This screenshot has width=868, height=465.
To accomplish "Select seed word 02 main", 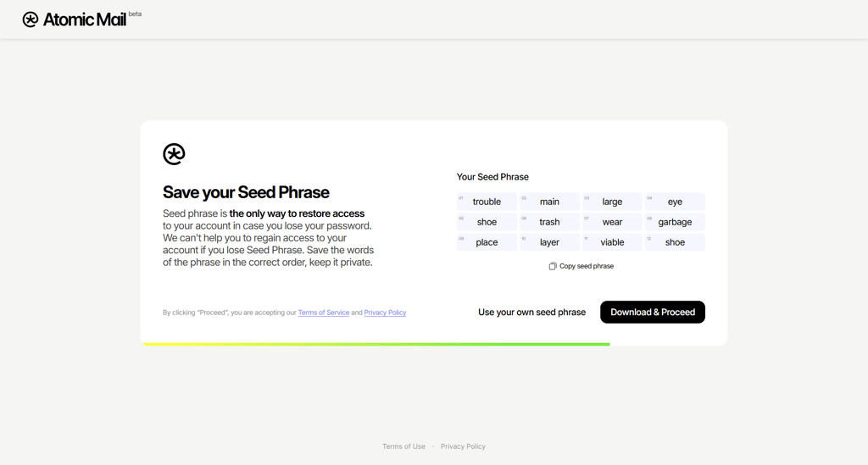I will point(549,202).
